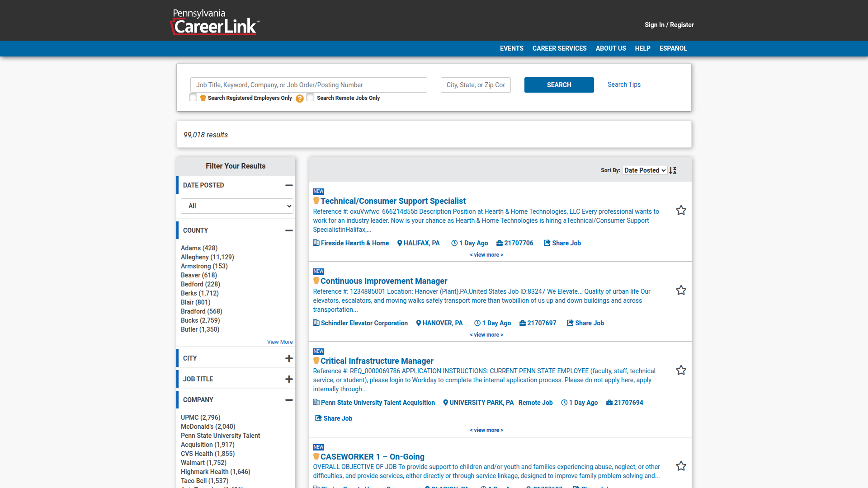Screen dimensions: 868x488
Task: Click the building icon next to Penn State University
Action: pyautogui.click(x=316, y=403)
